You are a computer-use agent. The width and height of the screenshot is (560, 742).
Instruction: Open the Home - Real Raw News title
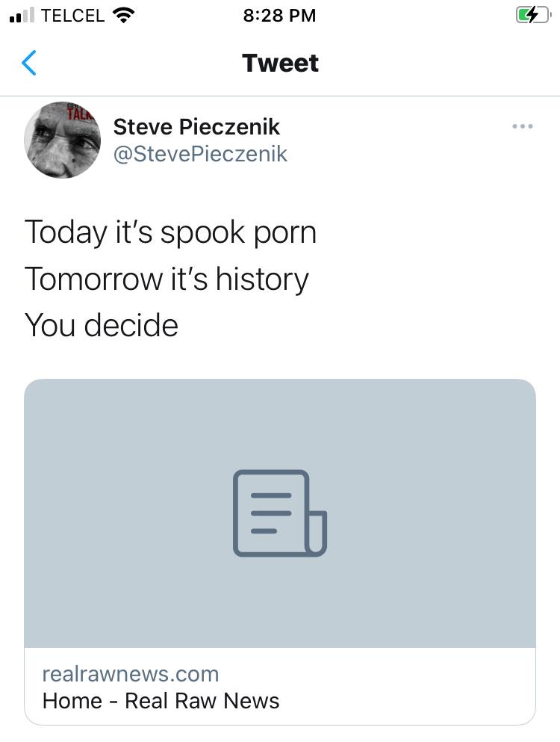click(161, 701)
